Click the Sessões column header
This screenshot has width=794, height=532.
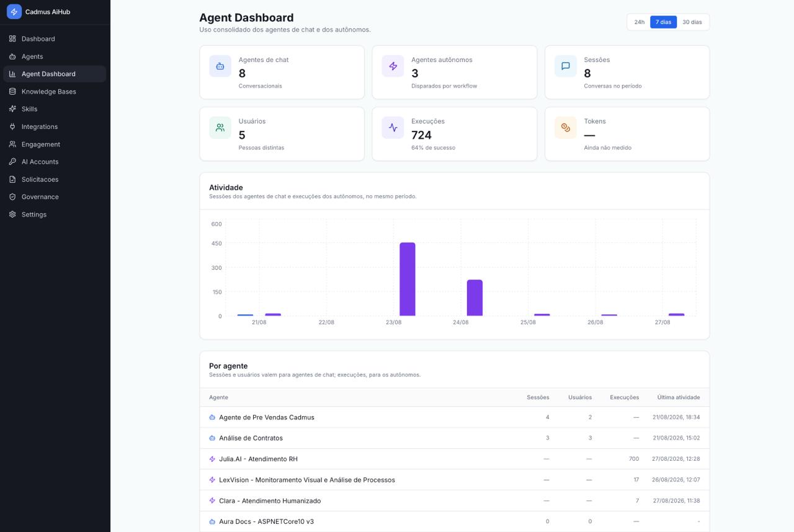(538, 397)
